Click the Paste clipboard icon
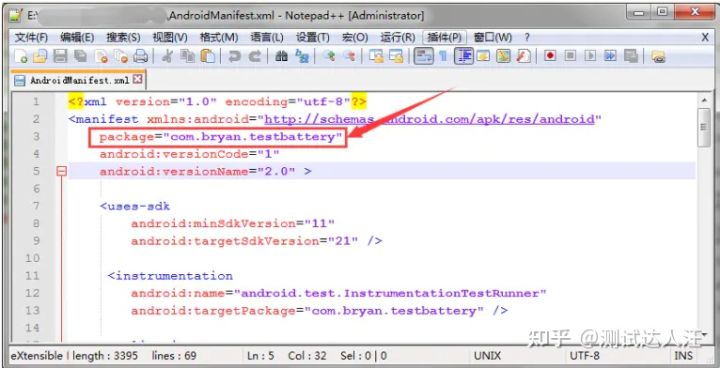Image resolution: width=720 pixels, height=368 pixels. click(207, 56)
